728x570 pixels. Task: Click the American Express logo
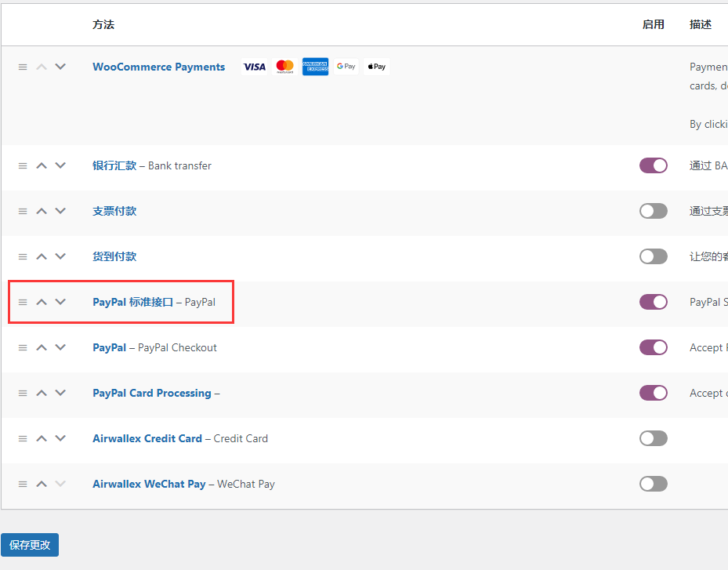[x=315, y=67]
